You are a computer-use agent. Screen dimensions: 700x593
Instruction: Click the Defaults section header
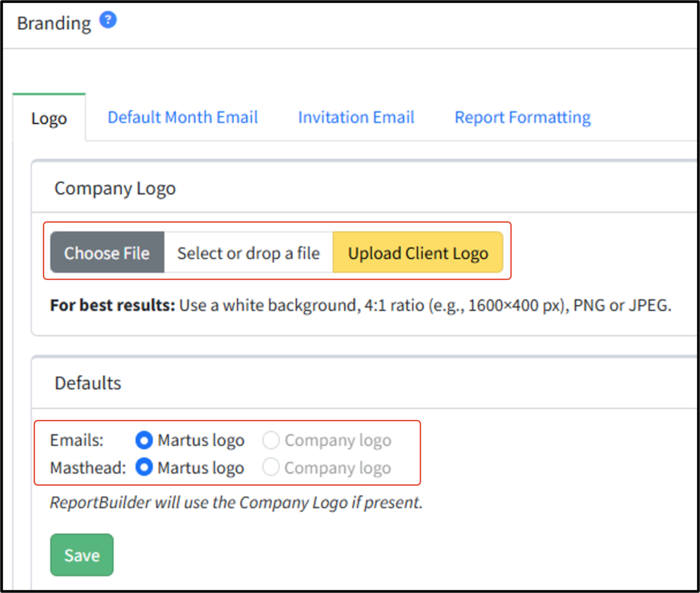88,383
